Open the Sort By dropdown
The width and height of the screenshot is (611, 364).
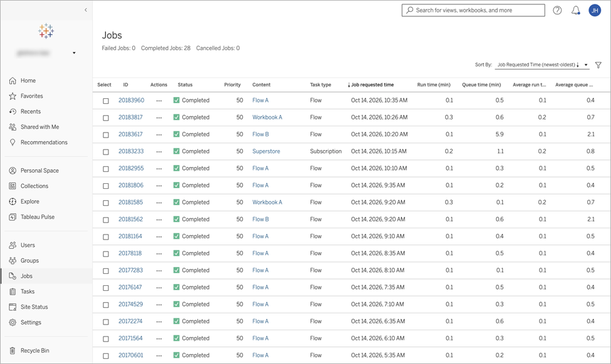(542, 64)
